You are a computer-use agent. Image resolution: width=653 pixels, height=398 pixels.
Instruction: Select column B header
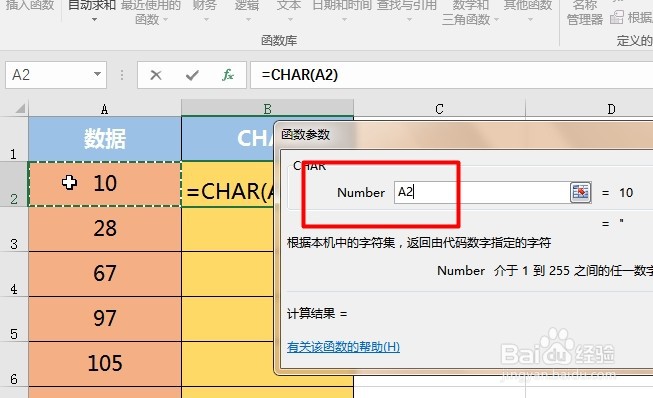(x=267, y=109)
